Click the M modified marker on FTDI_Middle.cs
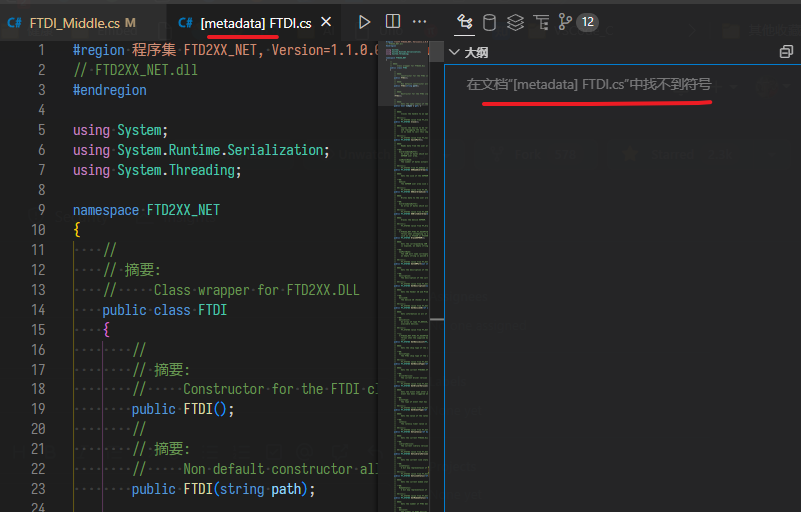The width and height of the screenshot is (801, 512). pos(130,23)
